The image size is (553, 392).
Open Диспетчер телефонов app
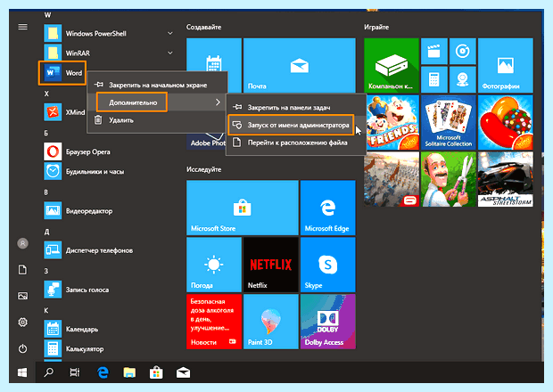[88, 250]
